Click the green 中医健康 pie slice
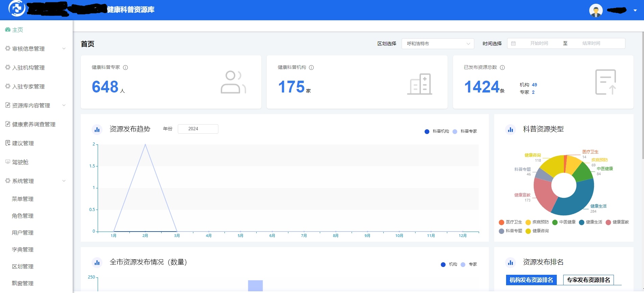This screenshot has width=644, height=293. click(x=583, y=173)
